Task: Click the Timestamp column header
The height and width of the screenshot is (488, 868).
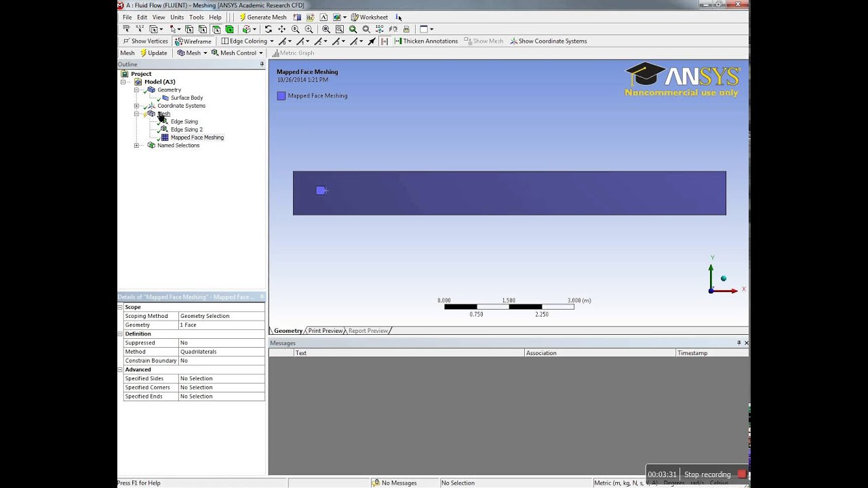Action: click(x=712, y=353)
